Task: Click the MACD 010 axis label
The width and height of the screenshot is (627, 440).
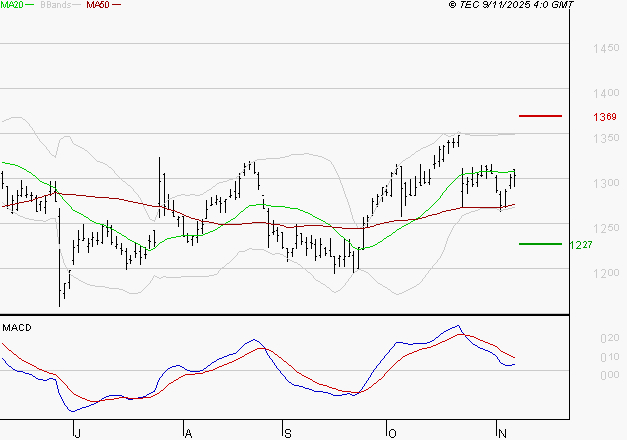Action: click(610, 357)
